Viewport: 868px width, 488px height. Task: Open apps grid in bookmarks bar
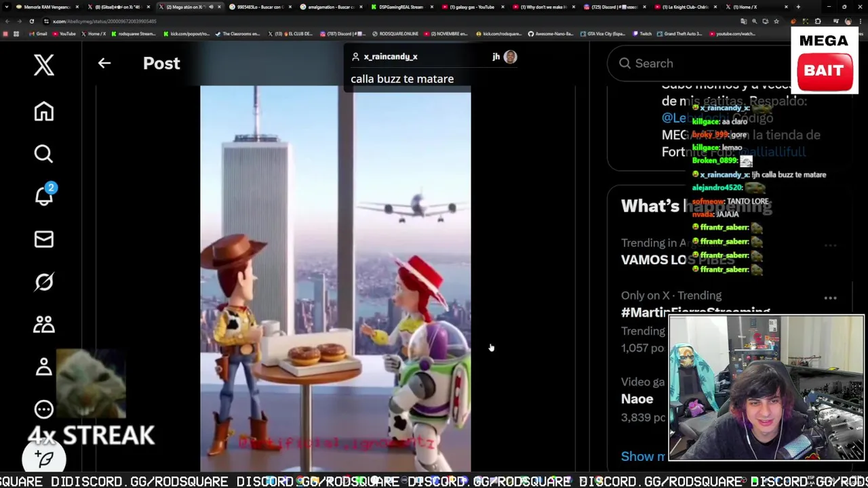pyautogui.click(x=16, y=33)
